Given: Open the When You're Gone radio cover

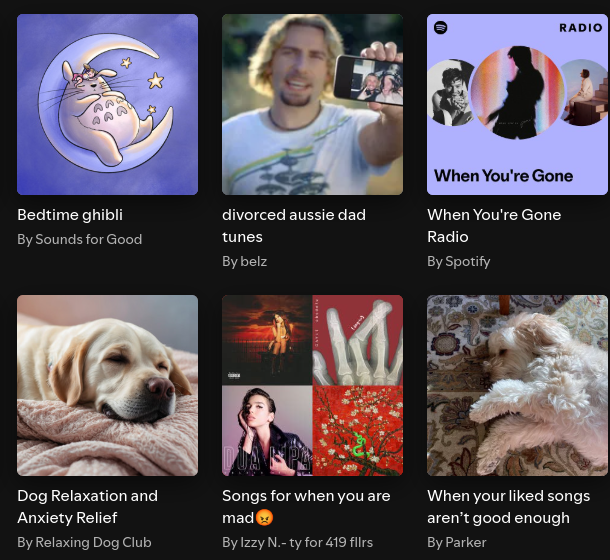Looking at the screenshot, I should click(517, 104).
